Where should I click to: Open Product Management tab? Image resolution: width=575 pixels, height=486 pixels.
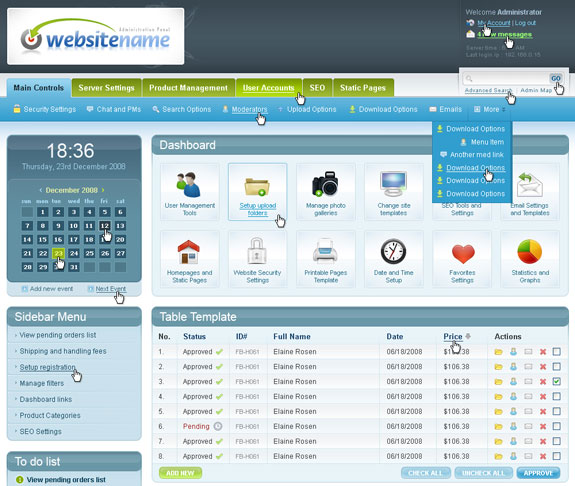coord(188,88)
